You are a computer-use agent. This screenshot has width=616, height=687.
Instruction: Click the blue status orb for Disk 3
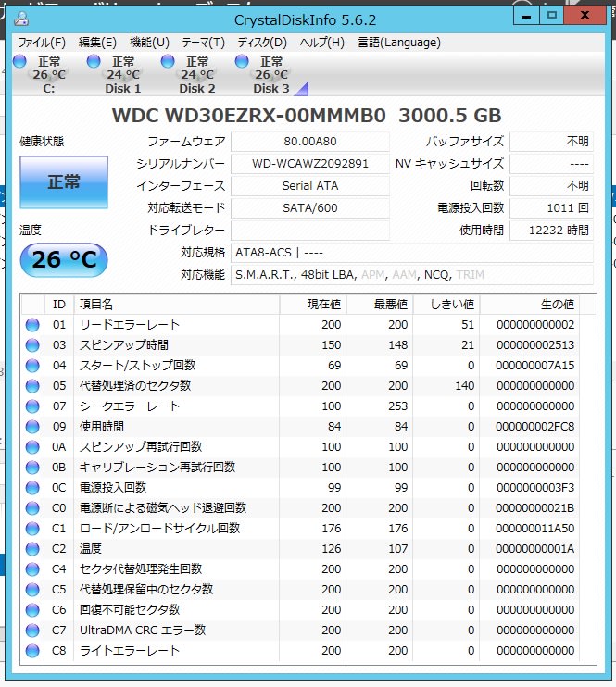[x=242, y=61]
